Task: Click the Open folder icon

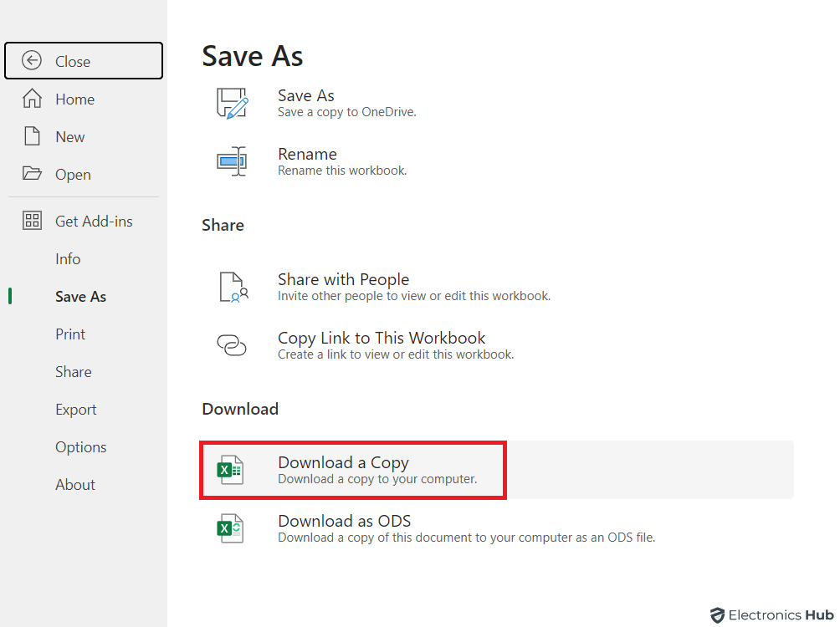Action: tap(32, 174)
